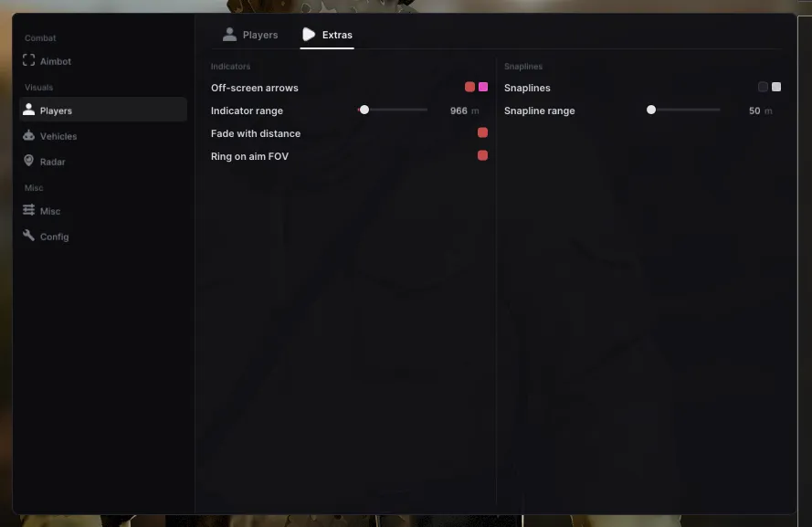The height and width of the screenshot is (527, 812).
Task: Click the Snapline range slider handle
Action: tap(651, 110)
